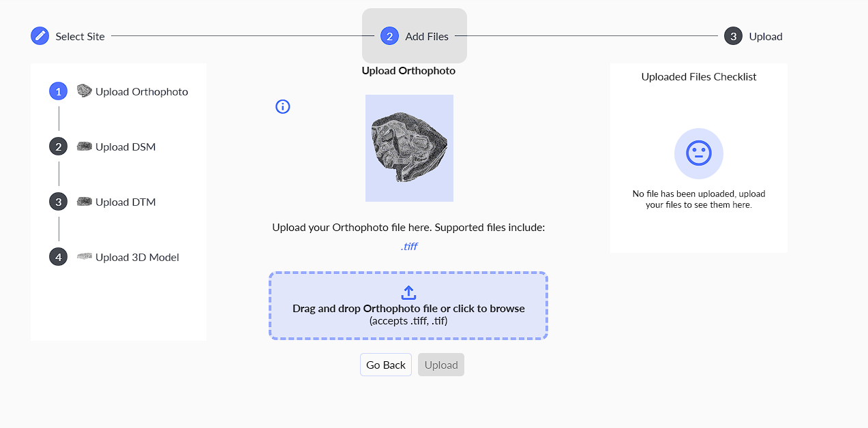Click the info circle icon
Viewport: 868px width, 428px height.
coord(283,106)
